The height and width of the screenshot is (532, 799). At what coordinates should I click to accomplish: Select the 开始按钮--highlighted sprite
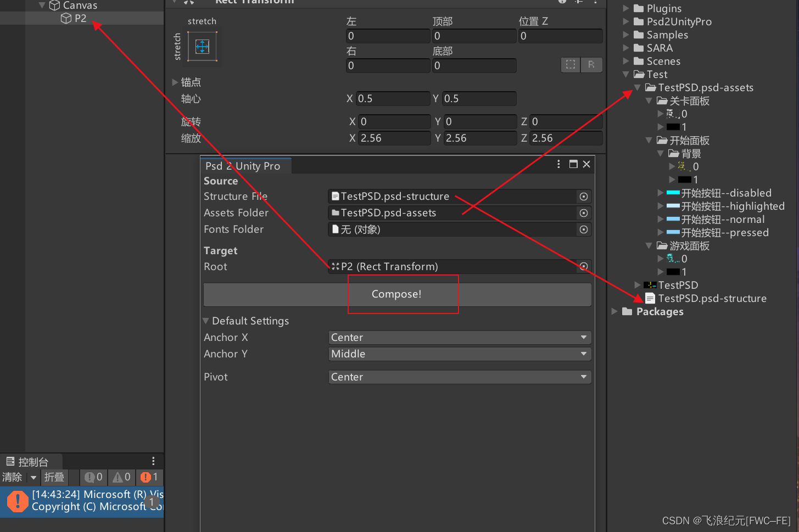[733, 206]
